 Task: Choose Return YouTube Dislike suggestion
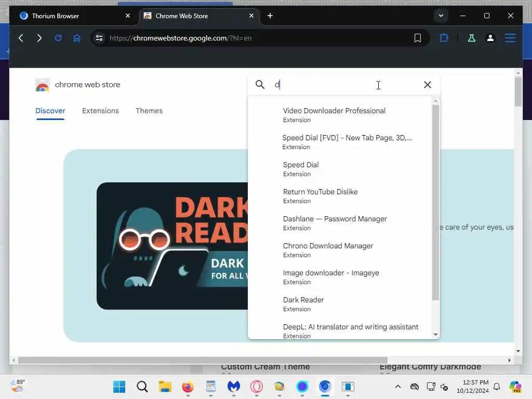(340, 196)
